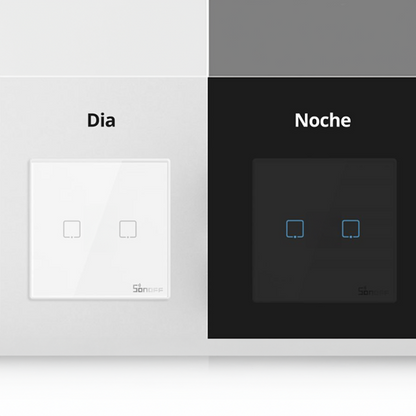
Task: Click the light wall background beside Dia heading
Action: (43, 120)
